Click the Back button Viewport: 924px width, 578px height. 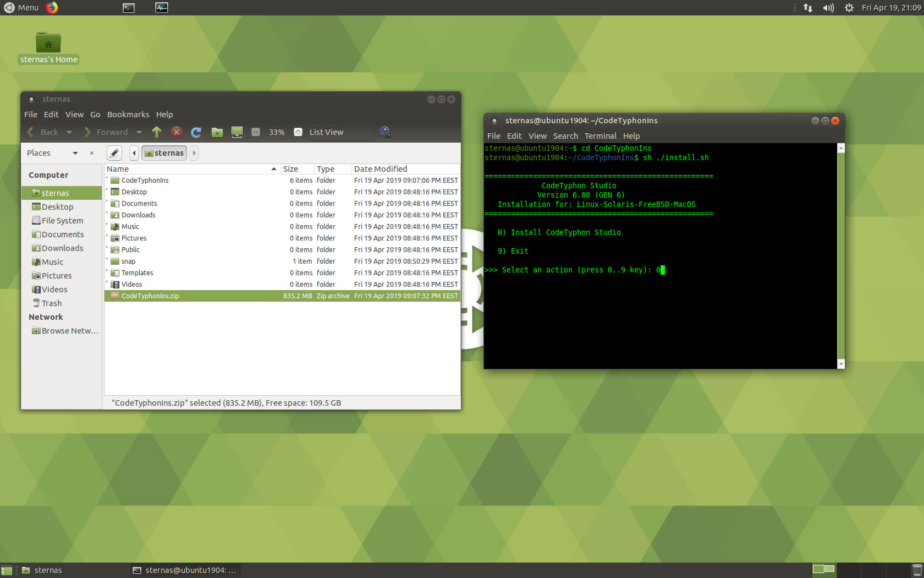click(x=44, y=132)
